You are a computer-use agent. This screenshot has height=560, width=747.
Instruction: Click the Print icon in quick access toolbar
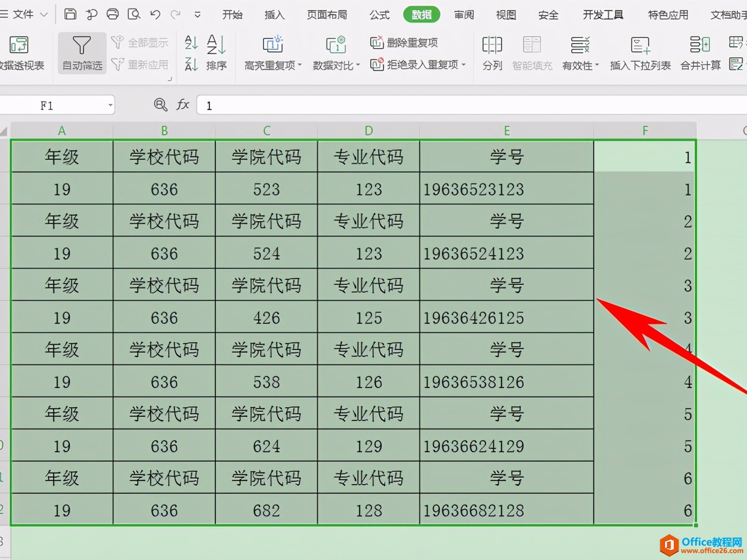click(113, 14)
